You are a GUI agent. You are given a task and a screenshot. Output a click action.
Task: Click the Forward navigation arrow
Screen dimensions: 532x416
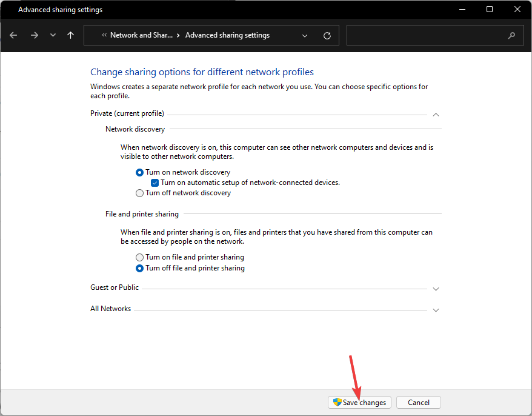[x=34, y=35]
